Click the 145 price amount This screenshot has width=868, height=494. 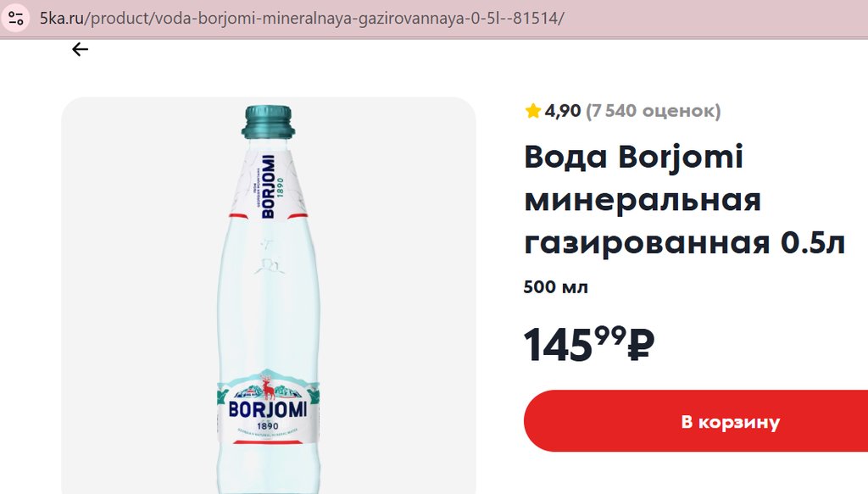coord(558,346)
